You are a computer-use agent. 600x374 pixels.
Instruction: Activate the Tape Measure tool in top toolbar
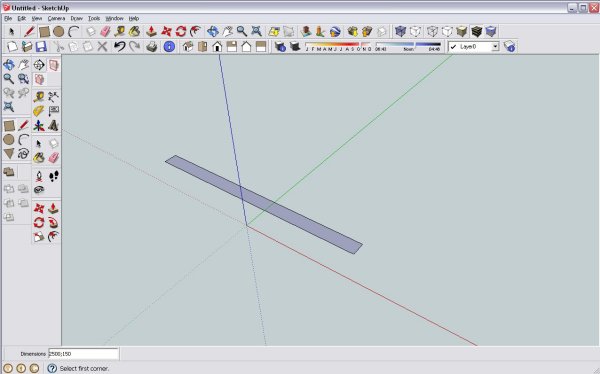pyautogui.click(x=119, y=31)
